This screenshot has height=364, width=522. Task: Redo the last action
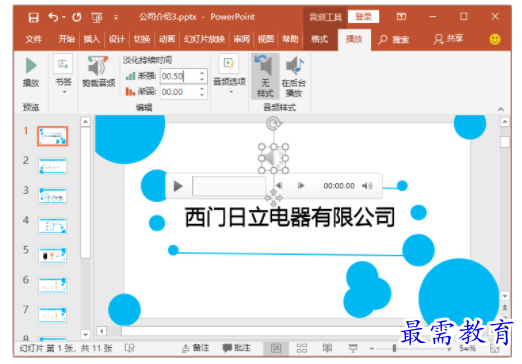pyautogui.click(x=77, y=17)
